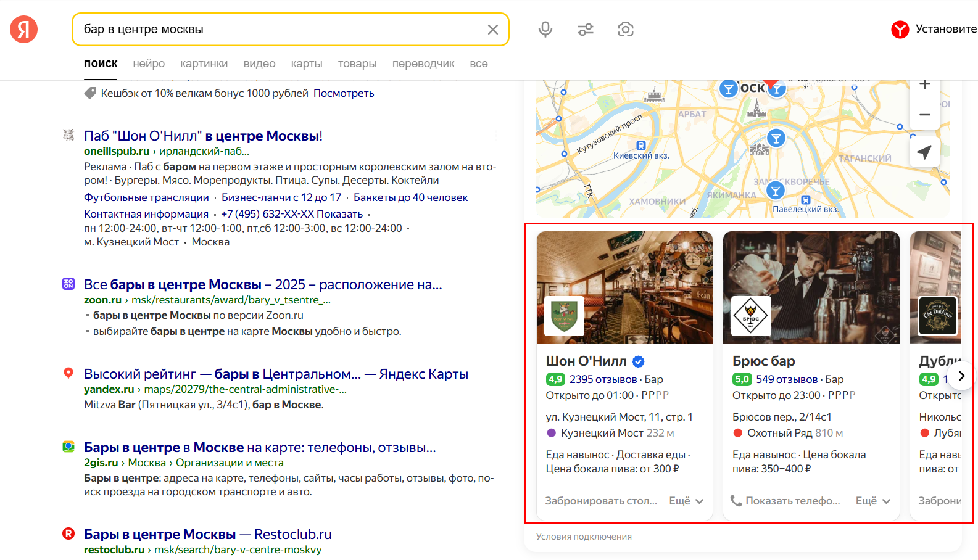This screenshot has width=978, height=560.
Task: Open the видео tab
Action: point(259,64)
